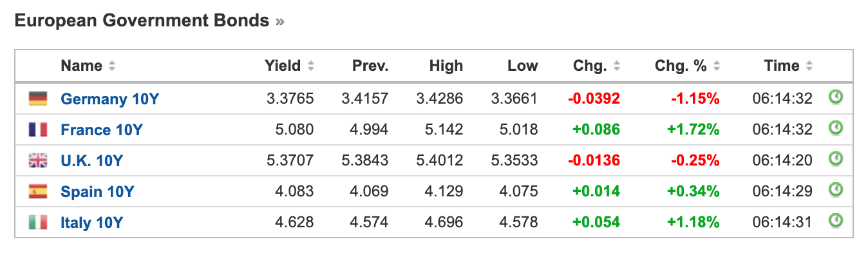Click the clock icon for Germany 10Y
Image resolution: width=868 pixels, height=264 pixels.
[x=835, y=98]
